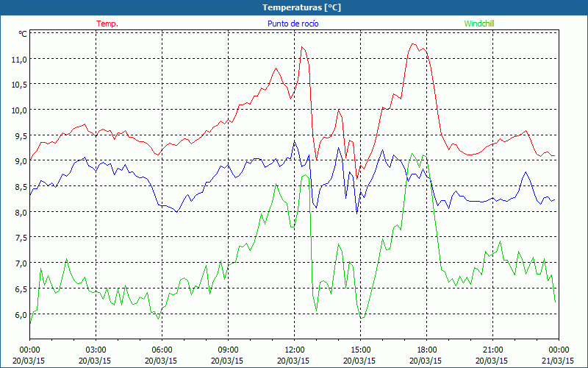Screen dimensions: 588x368
Task: Click the 11,0 y-axis value
Action: coord(20,60)
